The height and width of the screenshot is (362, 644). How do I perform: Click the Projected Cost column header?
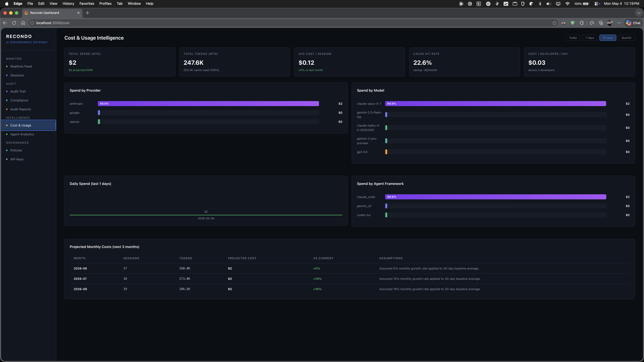[242, 258]
